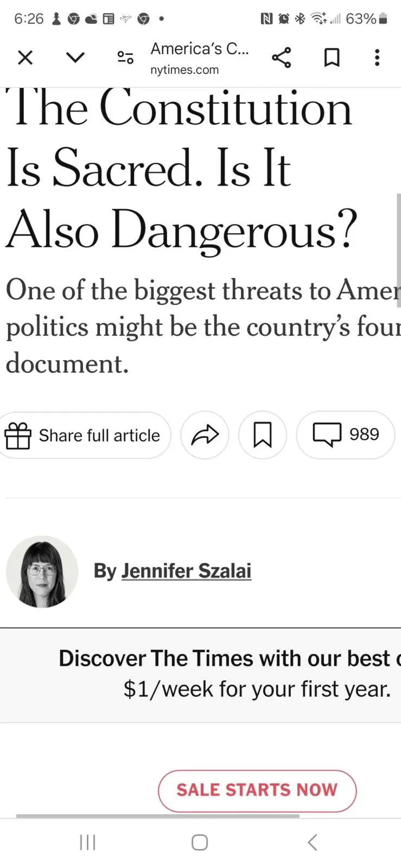The width and height of the screenshot is (401, 868).
Task: Tap the browser share icon
Action: pos(281,58)
